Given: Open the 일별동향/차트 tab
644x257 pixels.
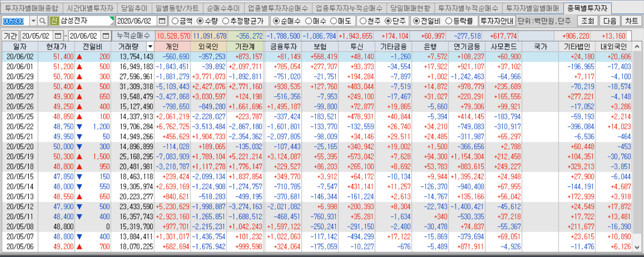Looking at the screenshot, I should (x=177, y=8).
